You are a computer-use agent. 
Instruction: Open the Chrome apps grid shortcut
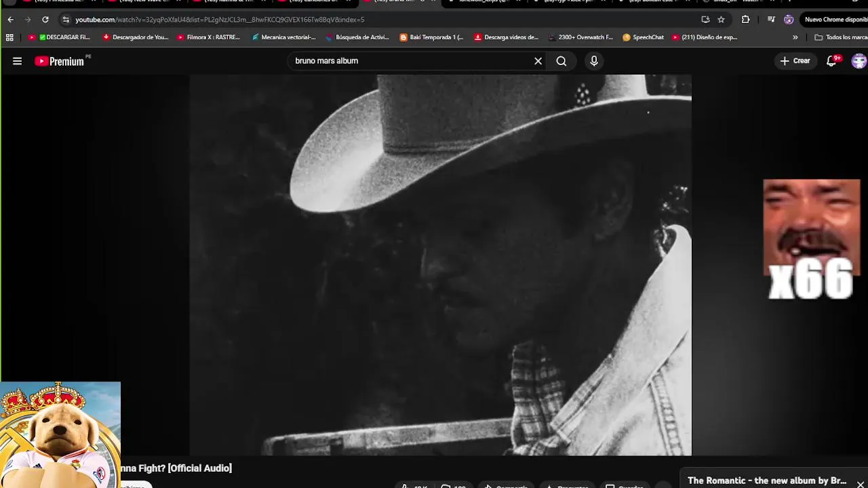[x=9, y=37]
